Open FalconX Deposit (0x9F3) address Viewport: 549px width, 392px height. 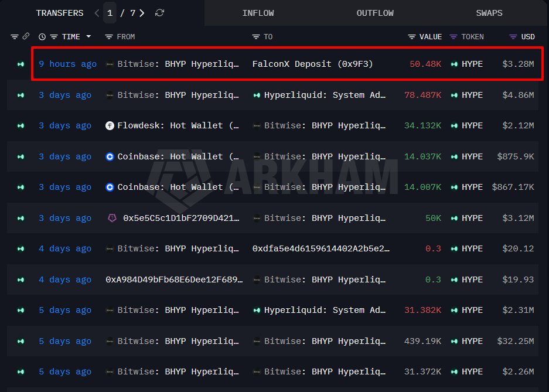point(312,64)
